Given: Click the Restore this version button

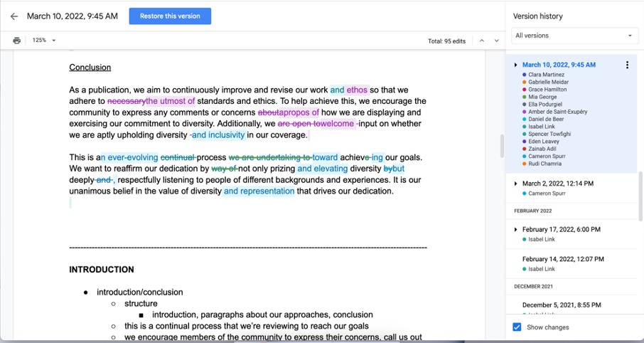Looking at the screenshot, I should click(170, 16).
